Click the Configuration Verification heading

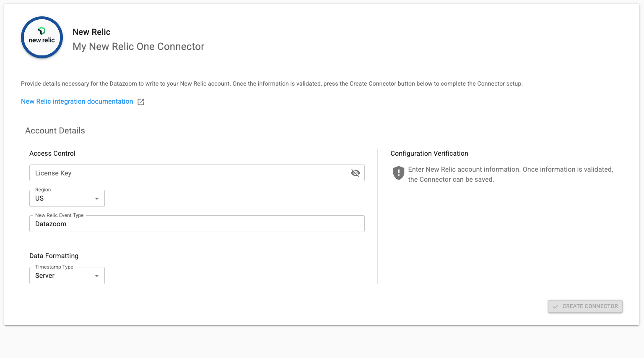(429, 154)
